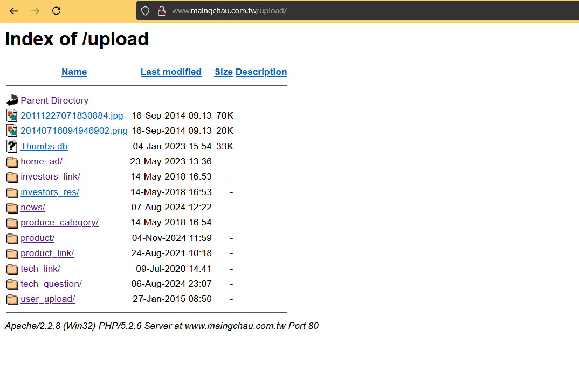Click the date 27-Jan-2015 08:50

pos(172,299)
